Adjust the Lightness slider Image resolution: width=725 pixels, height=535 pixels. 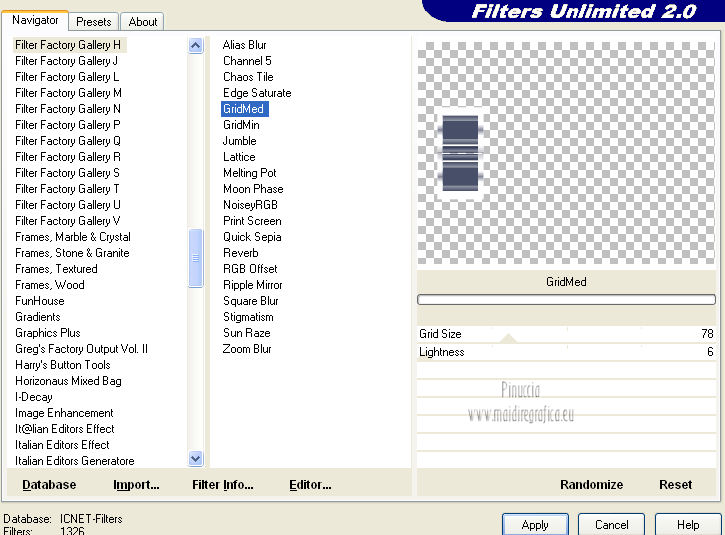566,352
